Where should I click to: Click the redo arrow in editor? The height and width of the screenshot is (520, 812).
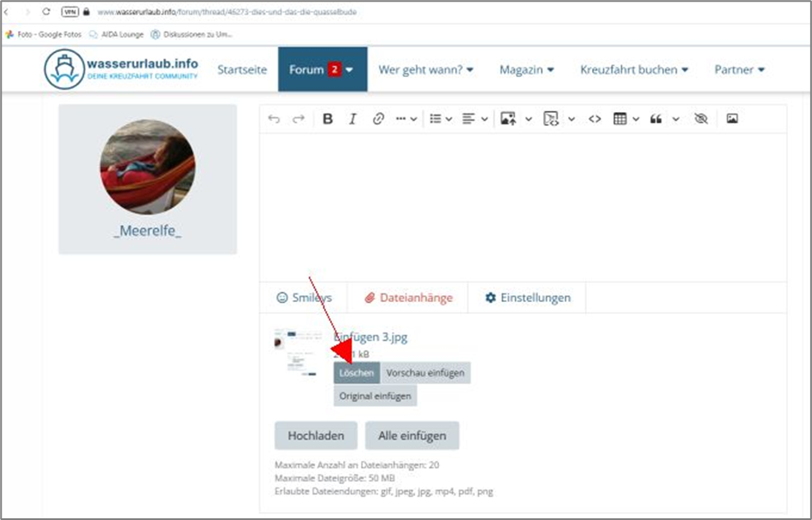pos(298,119)
